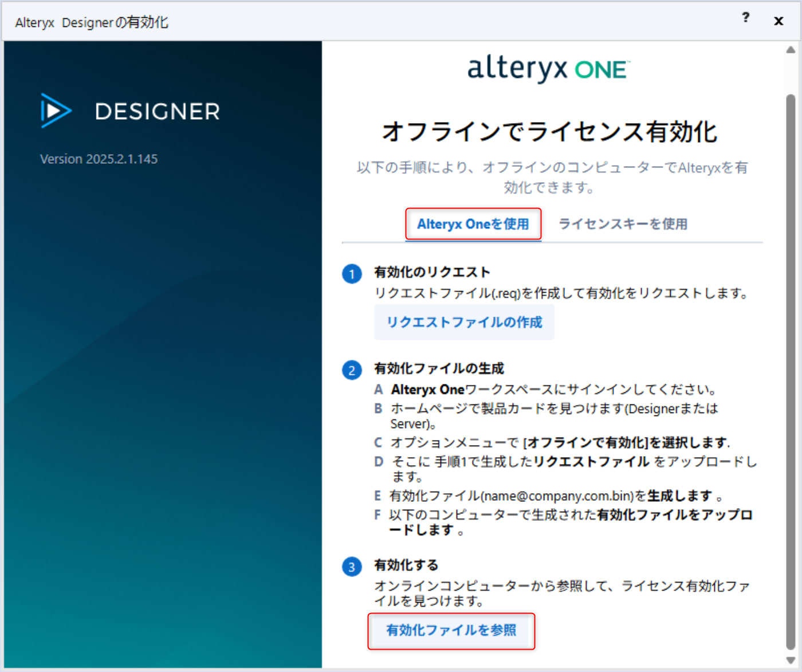Click the scrollbar up arrow
Screen dimensions: 802x672
click(x=791, y=50)
